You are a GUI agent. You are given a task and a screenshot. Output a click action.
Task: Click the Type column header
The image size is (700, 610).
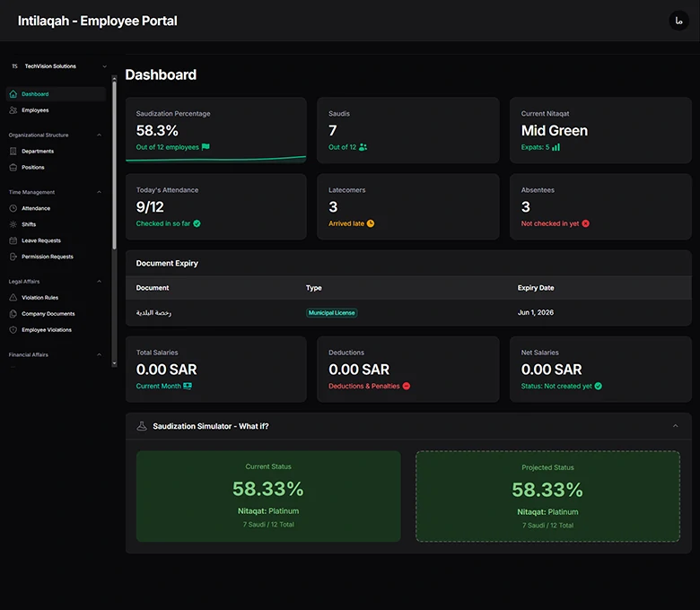point(313,287)
